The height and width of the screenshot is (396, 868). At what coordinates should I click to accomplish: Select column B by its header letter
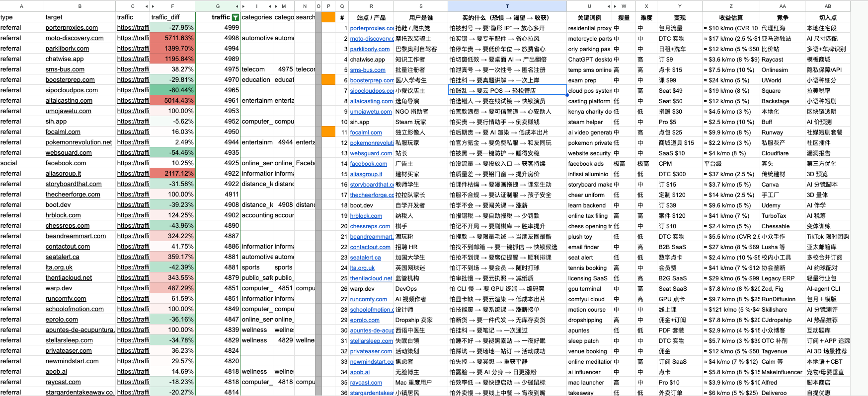(x=79, y=6)
